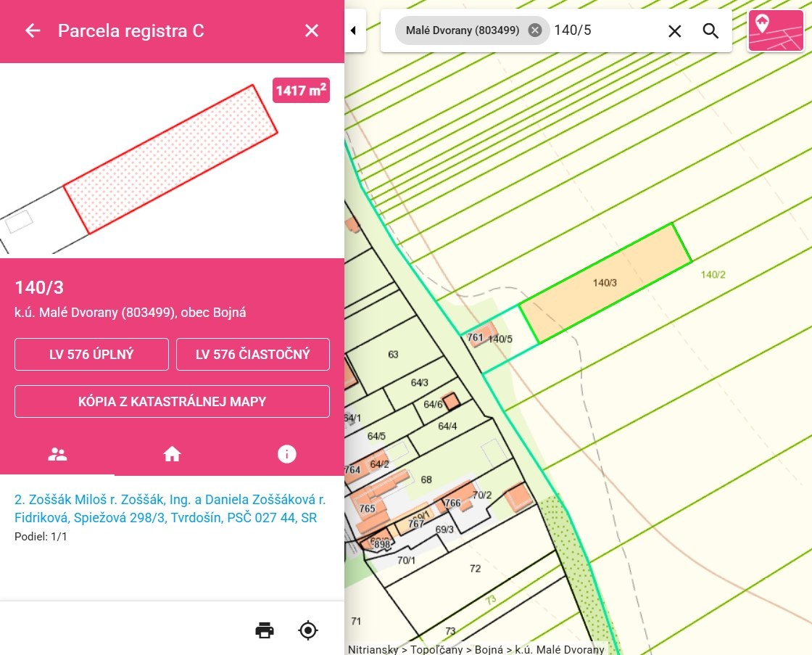This screenshot has height=655, width=812.
Task: Click Nitriansky in the breadcrumb
Action: tap(373, 649)
